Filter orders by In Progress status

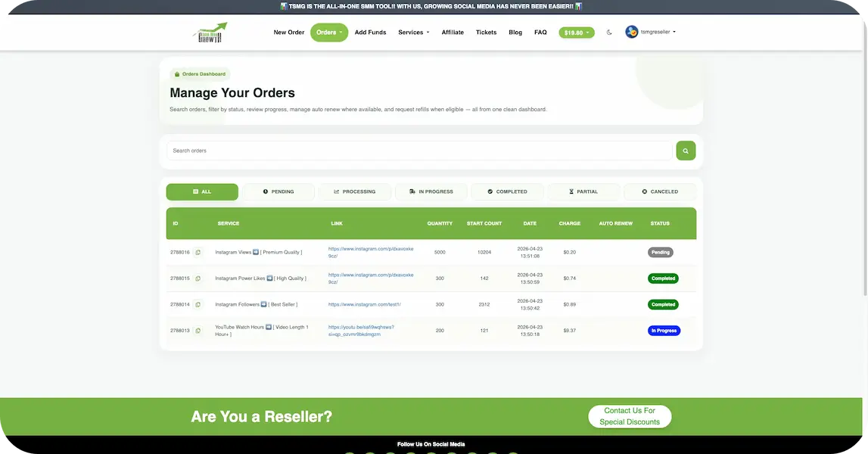pos(431,191)
